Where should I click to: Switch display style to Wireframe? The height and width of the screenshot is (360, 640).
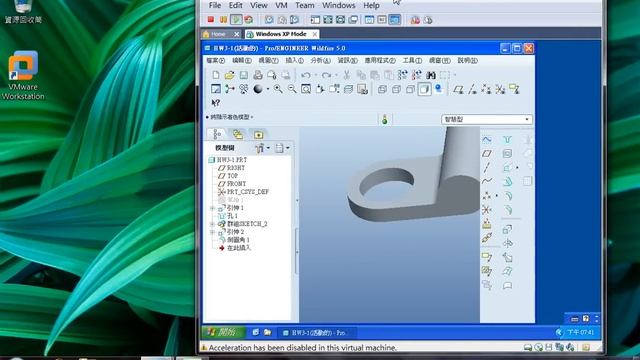tap(382, 89)
